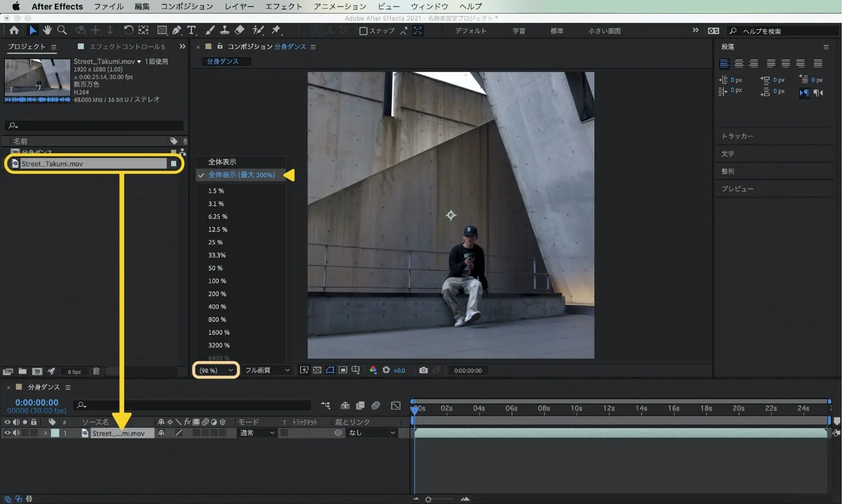This screenshot has height=504, width=842.
Task: Toggle the Snapping checkbox
Action: coord(363,31)
